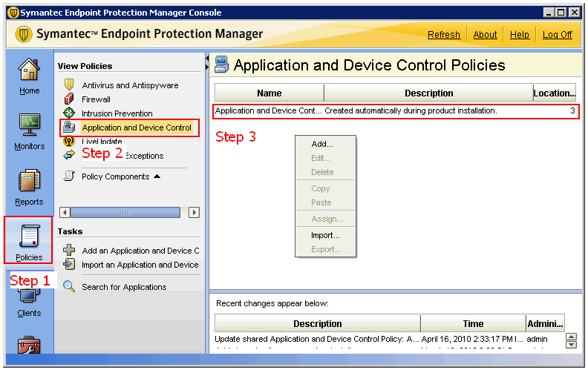Select Antivirus and Antispyware policy type

point(130,85)
